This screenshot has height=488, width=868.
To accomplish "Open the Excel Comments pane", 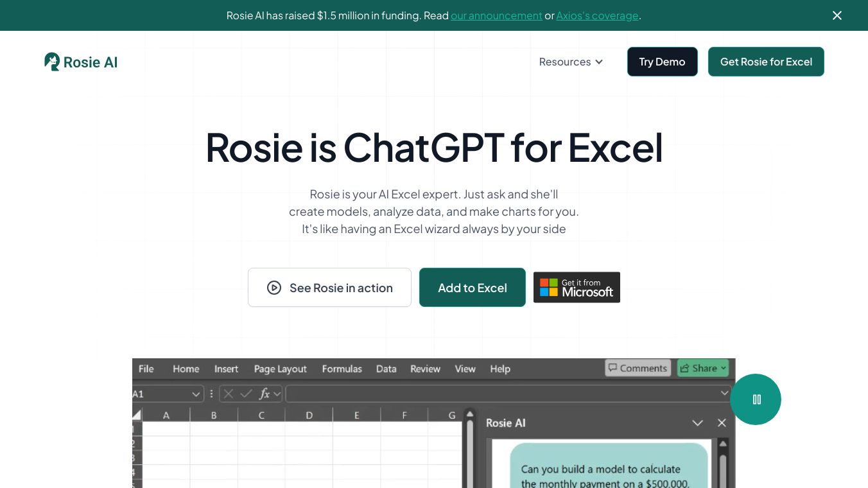I will (x=638, y=368).
